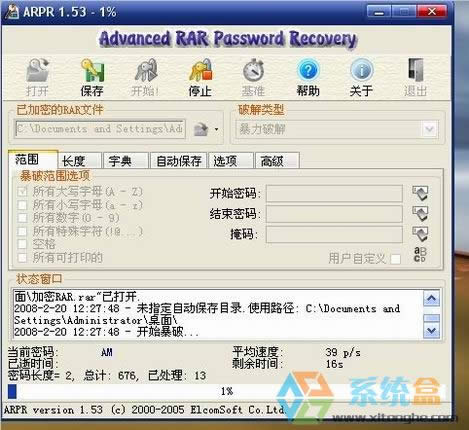Toggle the 用户自定义 checkbox
The image size is (469, 430).
coord(395,259)
